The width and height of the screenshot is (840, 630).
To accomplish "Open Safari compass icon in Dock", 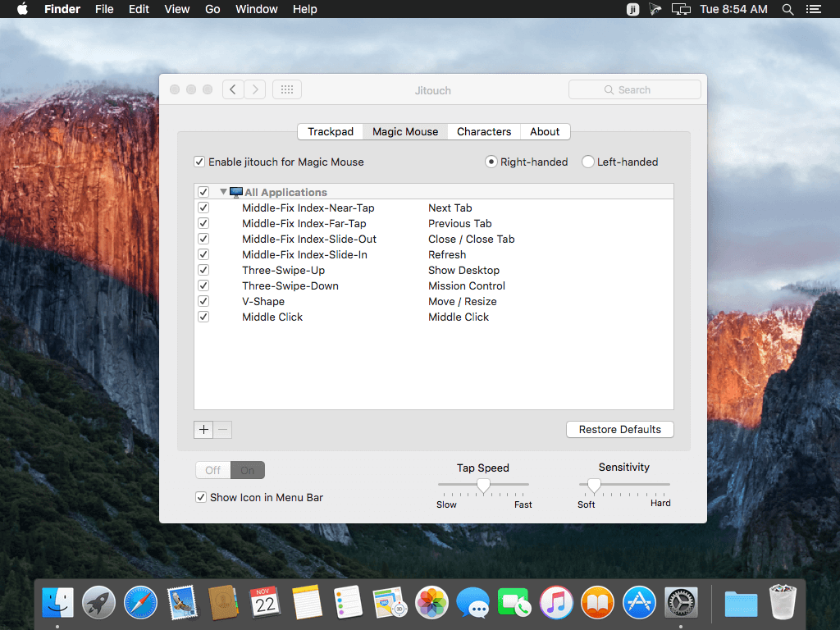I will coord(140,602).
